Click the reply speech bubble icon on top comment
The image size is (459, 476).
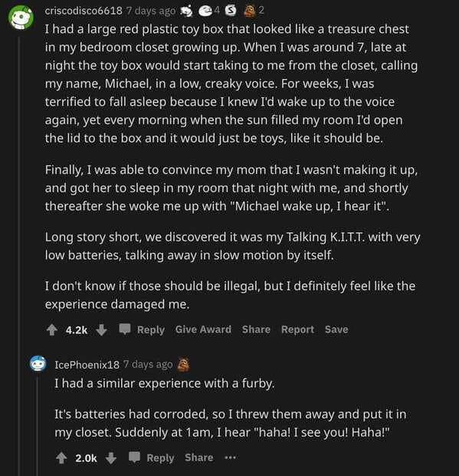124,329
